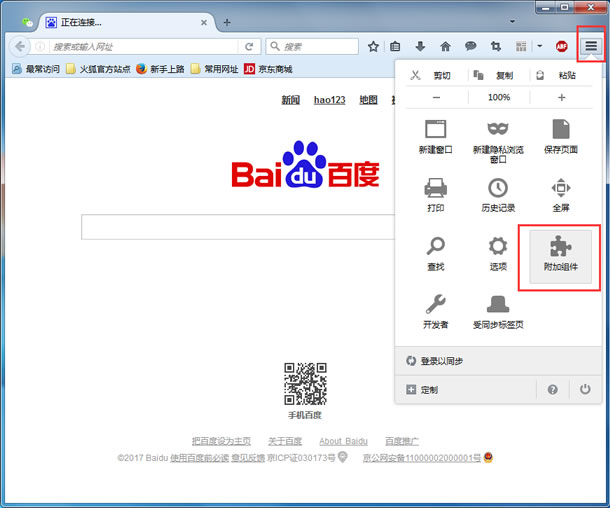Open 火狐官方站点 bookmark folder
This screenshot has height=508, width=610.
[98, 69]
